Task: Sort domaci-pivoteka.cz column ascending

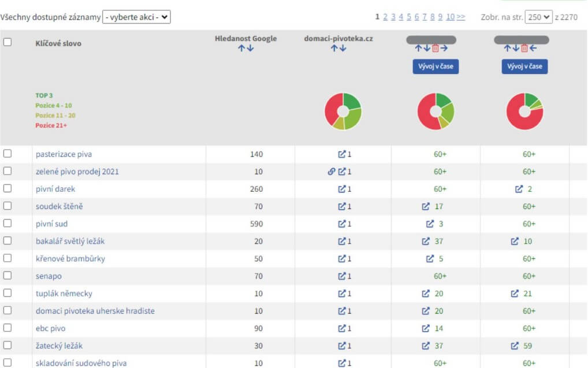Action: tap(334, 49)
